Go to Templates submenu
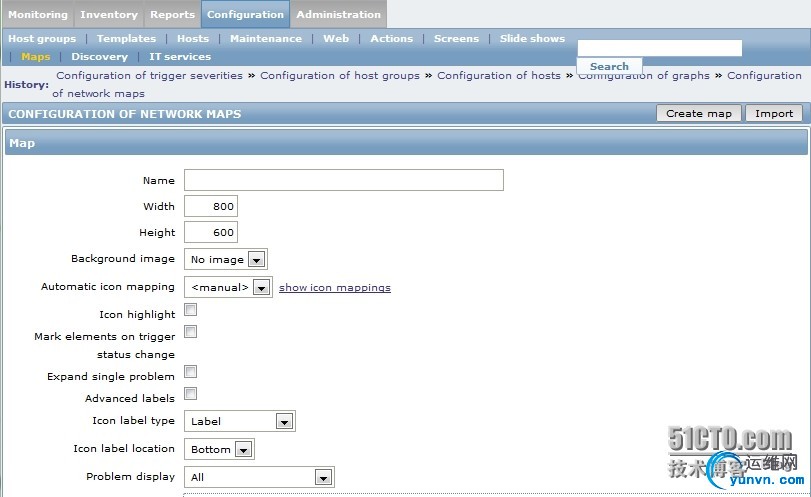The height and width of the screenshot is (497, 811). pos(126,38)
